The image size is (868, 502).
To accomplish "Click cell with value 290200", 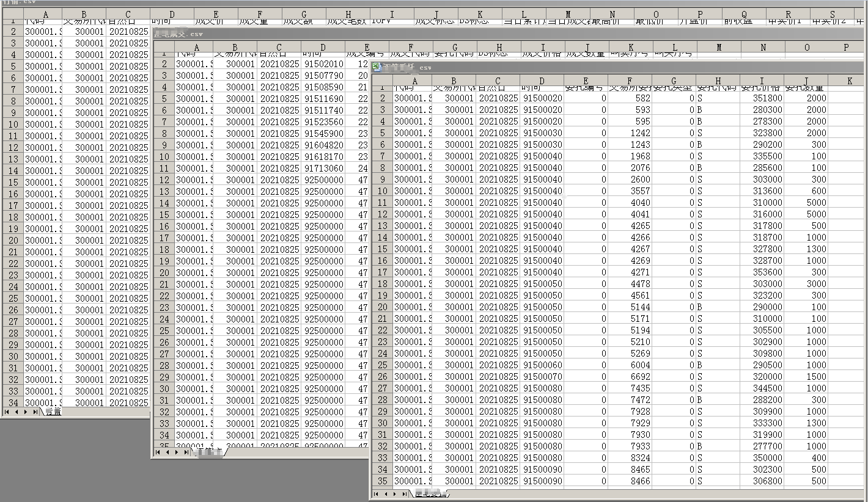I will point(762,144).
